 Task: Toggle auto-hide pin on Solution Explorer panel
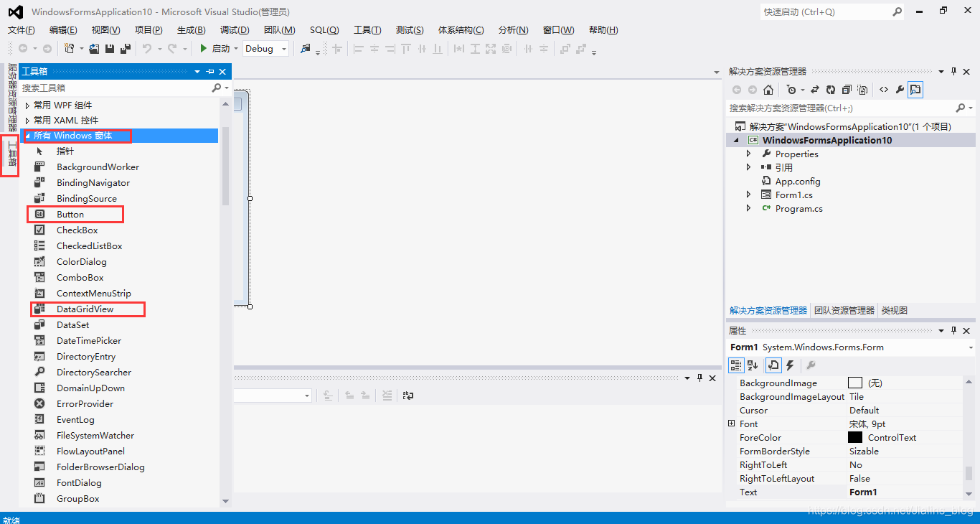(x=953, y=71)
